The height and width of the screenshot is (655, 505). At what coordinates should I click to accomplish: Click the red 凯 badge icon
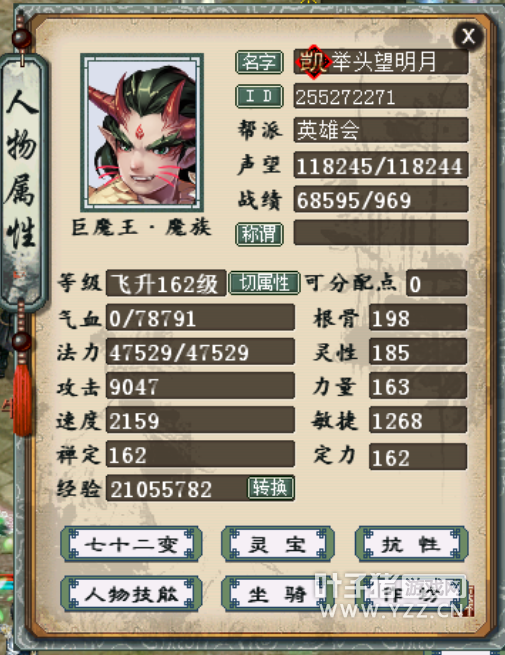click(x=313, y=62)
